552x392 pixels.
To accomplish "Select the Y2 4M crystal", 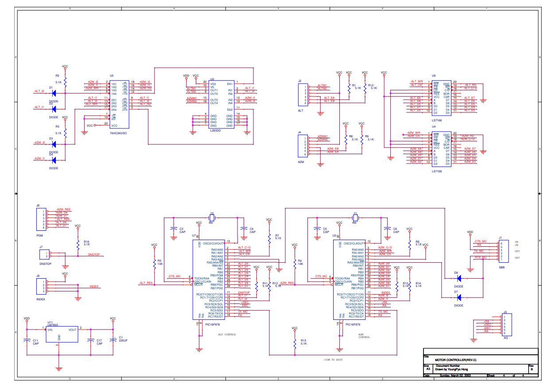I will [x=212, y=217].
